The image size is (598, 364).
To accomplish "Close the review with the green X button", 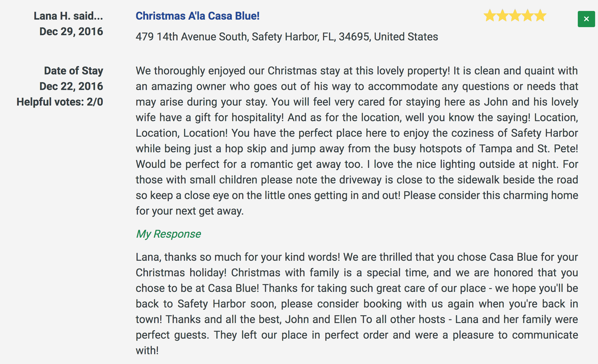I will (586, 19).
